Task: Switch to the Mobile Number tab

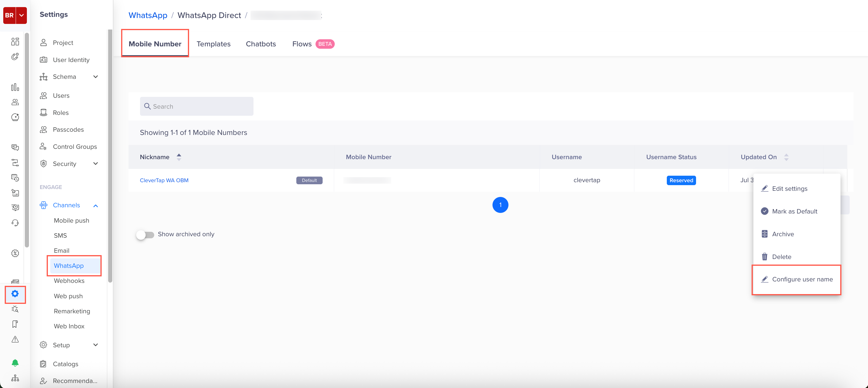Action: tap(155, 44)
